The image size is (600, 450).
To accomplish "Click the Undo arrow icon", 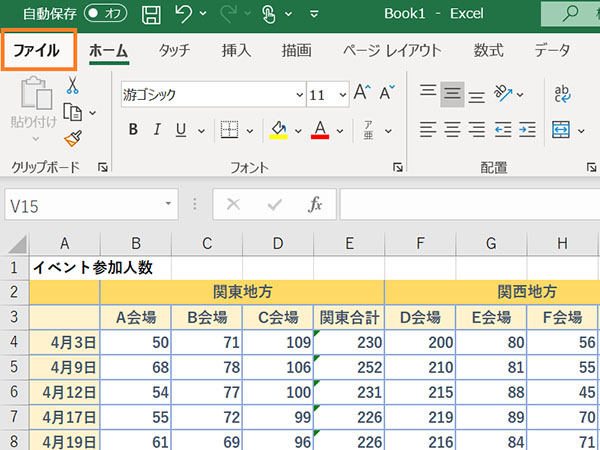I will (x=183, y=15).
